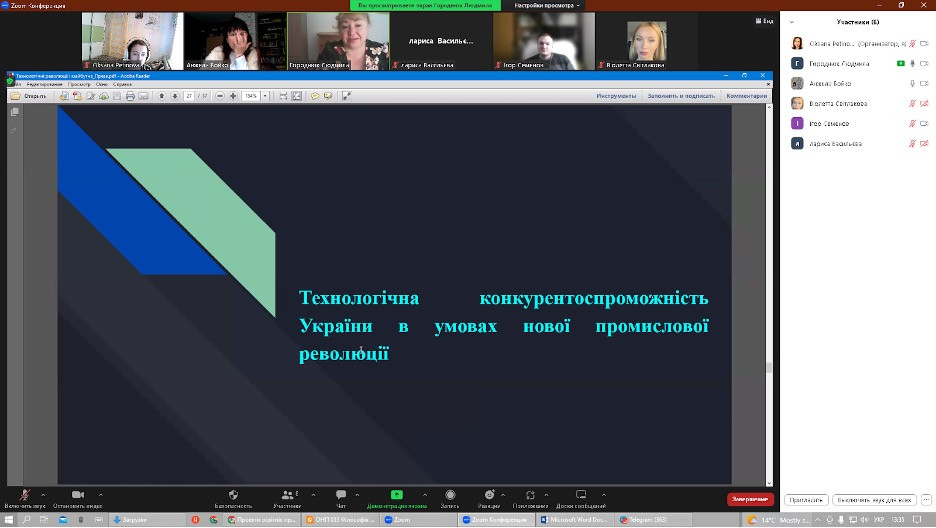Stop video with Остановить видео button

78,498
